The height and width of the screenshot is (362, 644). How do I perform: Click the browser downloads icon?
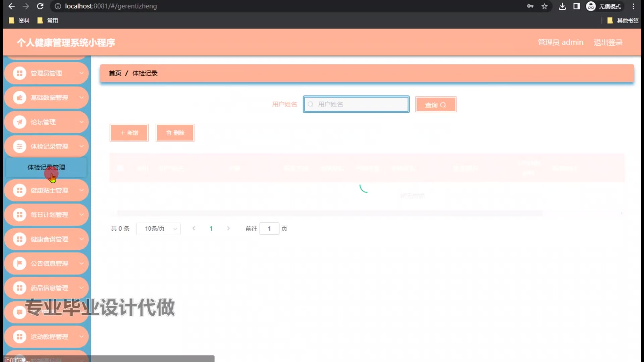[x=562, y=6]
